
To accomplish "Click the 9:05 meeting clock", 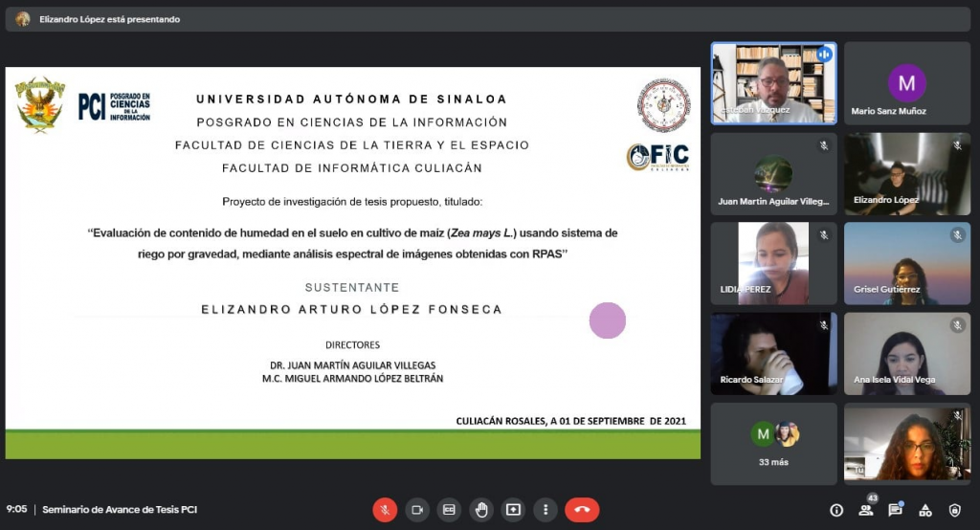I will click(17, 509).
